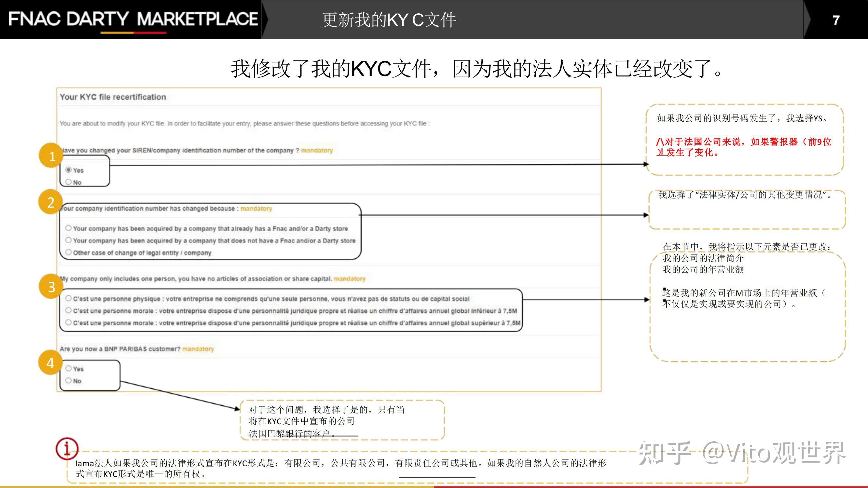
Task: Click 'Your company identification number has changed because' text
Action: 149,209
